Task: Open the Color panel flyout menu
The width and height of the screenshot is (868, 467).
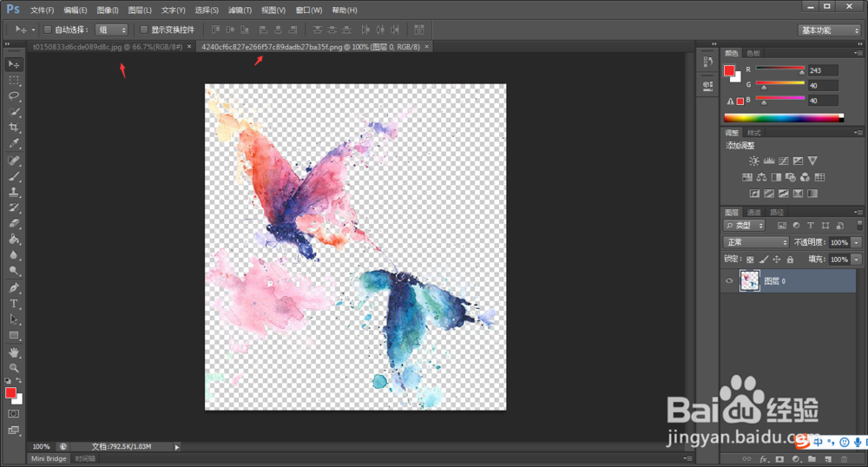Action: coord(858,53)
